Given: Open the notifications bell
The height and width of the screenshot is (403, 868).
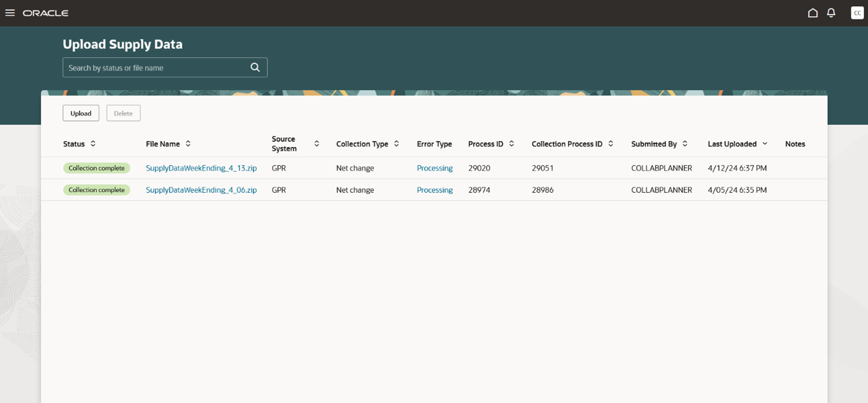Looking at the screenshot, I should pyautogui.click(x=831, y=13).
